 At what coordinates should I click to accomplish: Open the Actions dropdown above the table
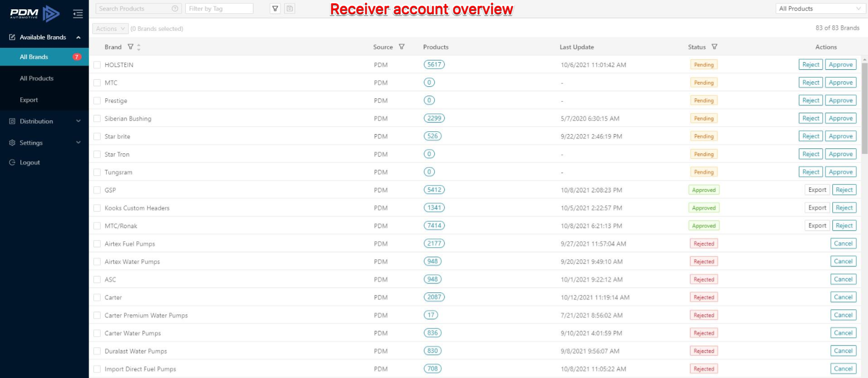[110, 29]
